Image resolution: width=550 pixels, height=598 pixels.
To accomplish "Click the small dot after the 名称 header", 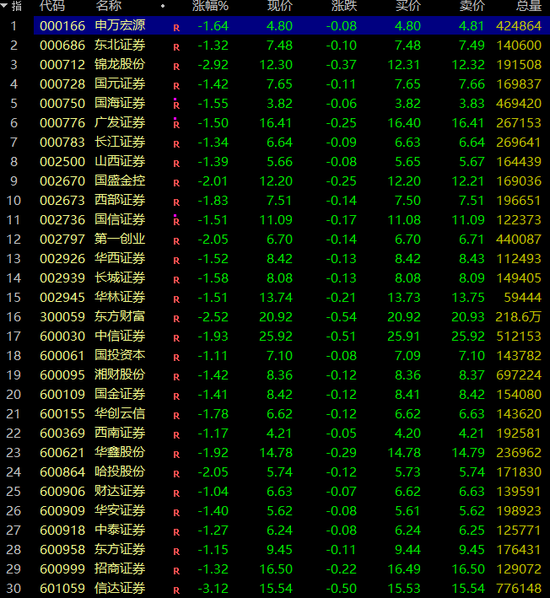I will point(163,6).
